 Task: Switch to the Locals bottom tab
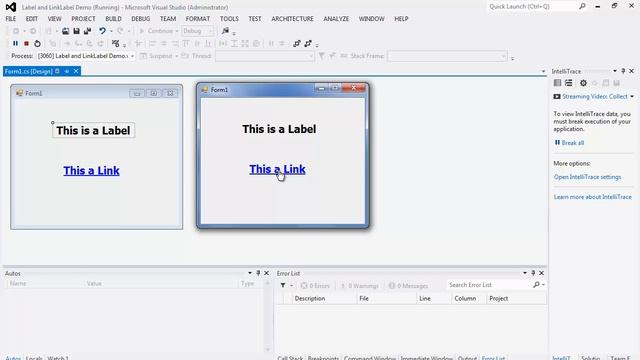click(34, 358)
